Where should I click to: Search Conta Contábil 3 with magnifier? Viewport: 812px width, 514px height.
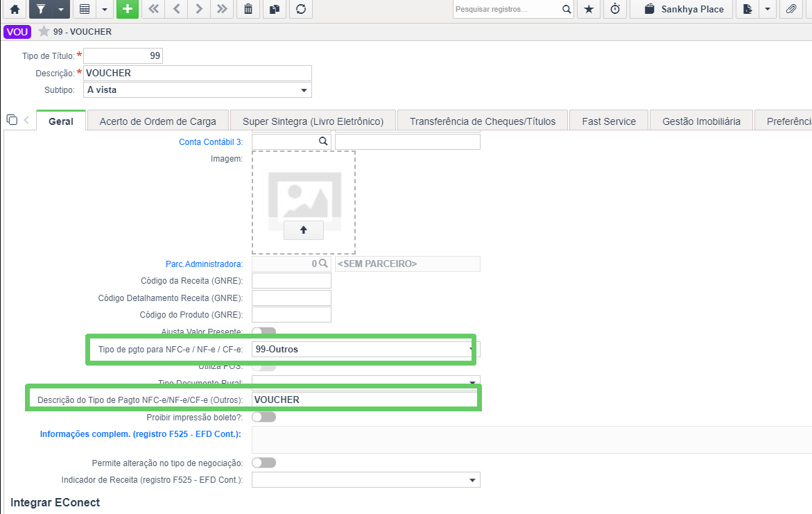tap(323, 141)
